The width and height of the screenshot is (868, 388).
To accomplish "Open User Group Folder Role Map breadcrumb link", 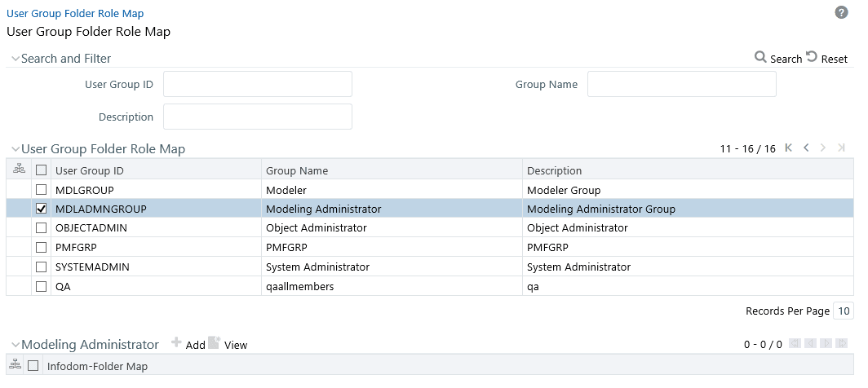I will (75, 13).
